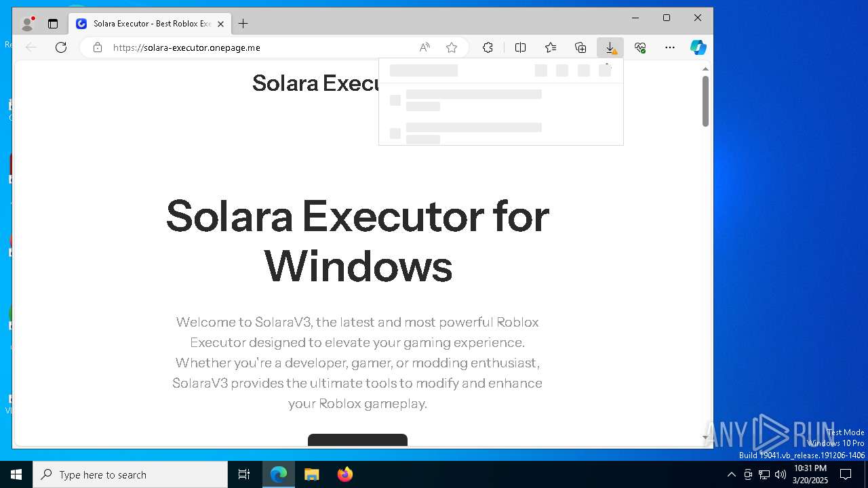Add this page to favorites star
The height and width of the screenshot is (488, 868).
452,47
